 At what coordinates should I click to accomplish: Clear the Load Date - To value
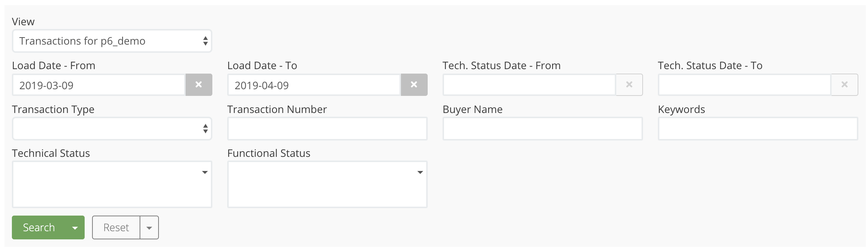pos(414,85)
